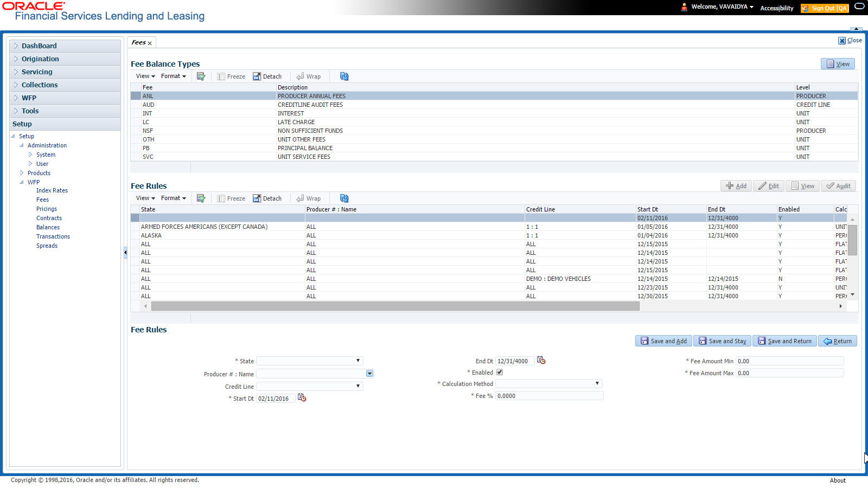Open the Start Dt calendar picker
Screen dimensions: 868x488
pos(302,398)
